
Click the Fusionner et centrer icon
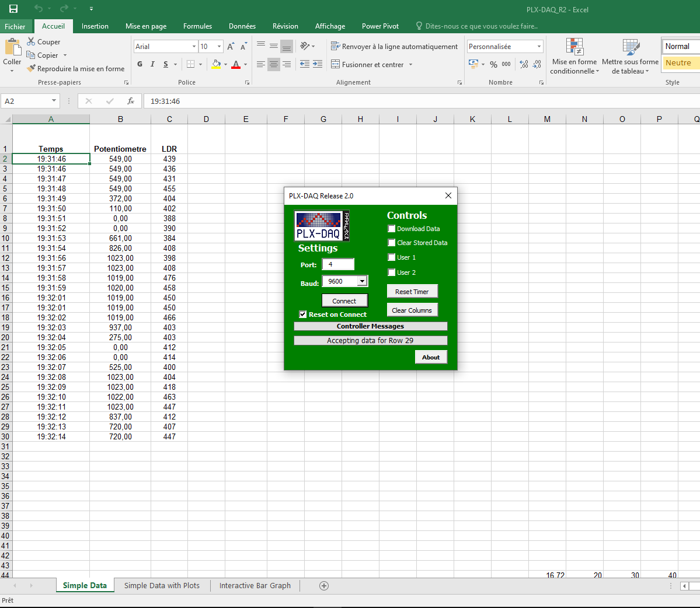(x=336, y=65)
